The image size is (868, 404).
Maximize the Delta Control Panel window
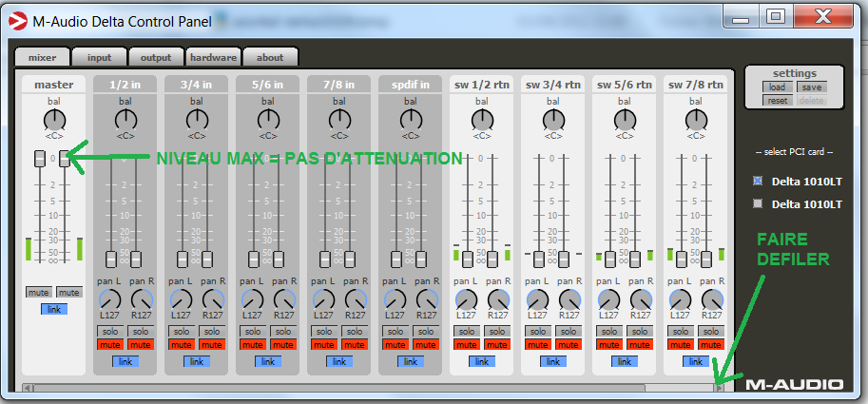click(776, 17)
